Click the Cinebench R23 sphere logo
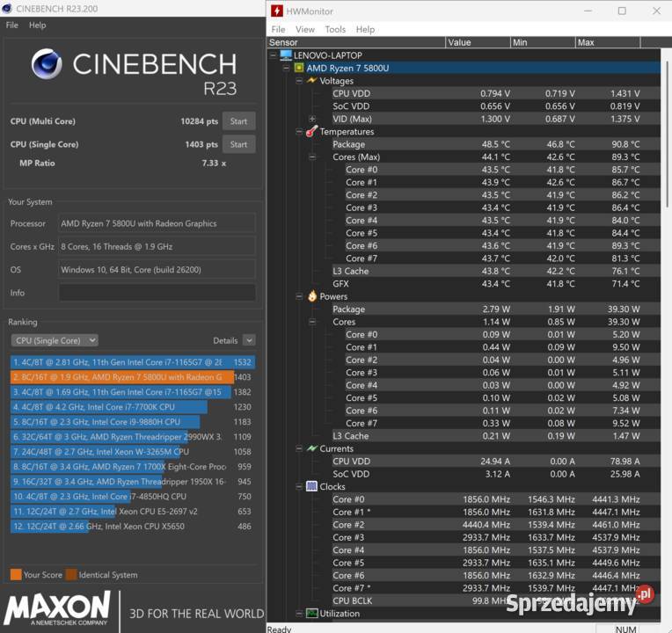This screenshot has height=633, width=672. click(47, 64)
